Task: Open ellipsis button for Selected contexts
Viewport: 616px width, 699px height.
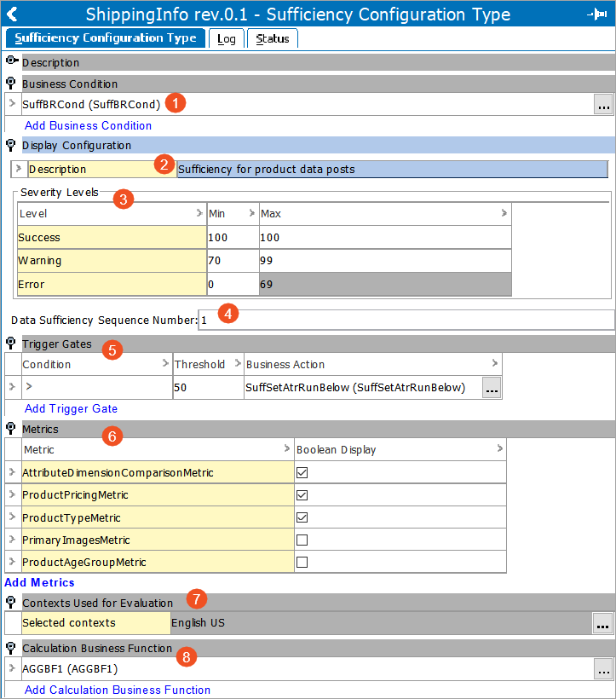Action: tap(602, 623)
